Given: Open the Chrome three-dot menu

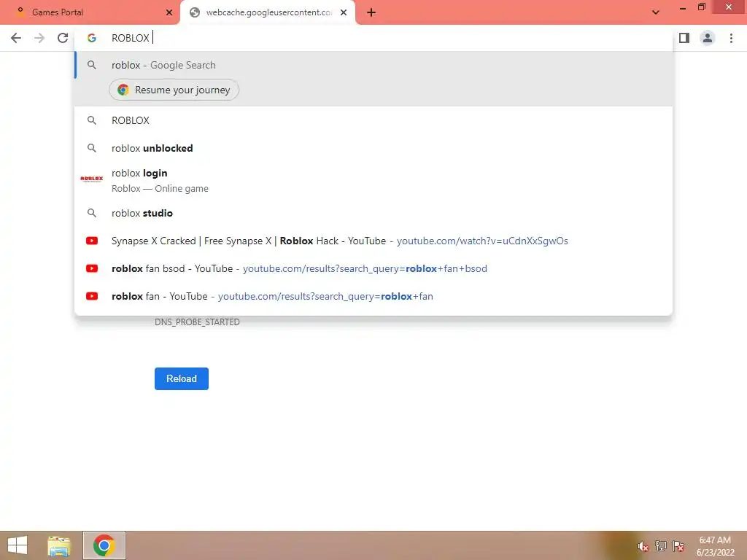Looking at the screenshot, I should tap(731, 38).
